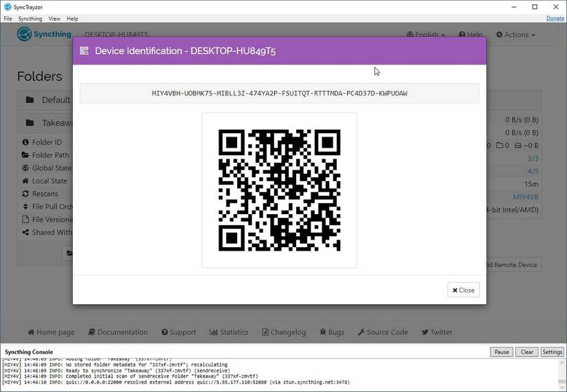Image resolution: width=567 pixels, height=392 pixels.
Task: Pause the Syncthing Console
Action: coord(502,352)
